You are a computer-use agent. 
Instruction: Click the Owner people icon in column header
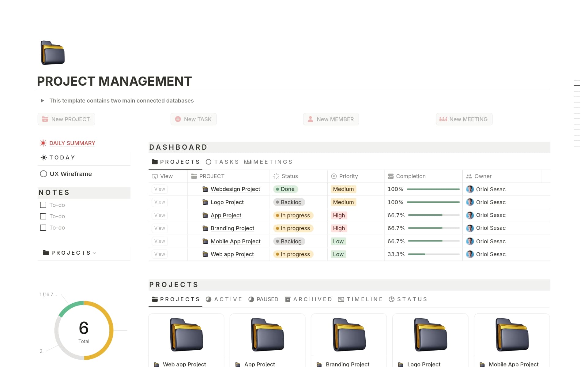click(x=469, y=176)
